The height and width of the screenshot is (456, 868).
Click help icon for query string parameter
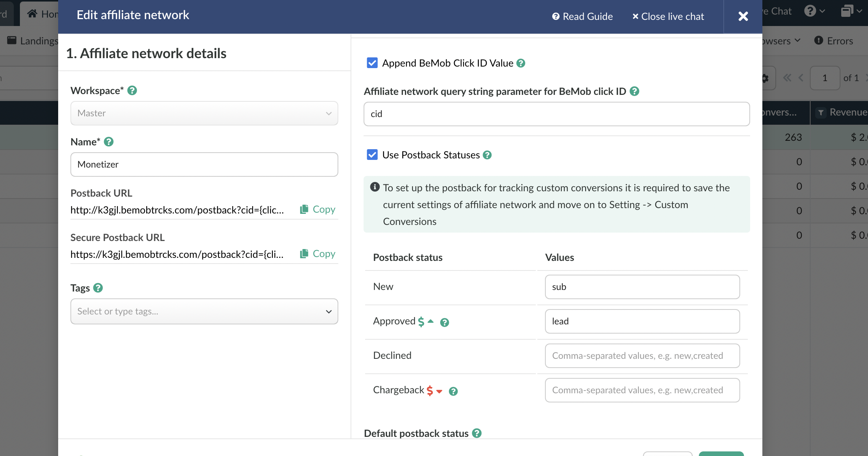tap(635, 91)
